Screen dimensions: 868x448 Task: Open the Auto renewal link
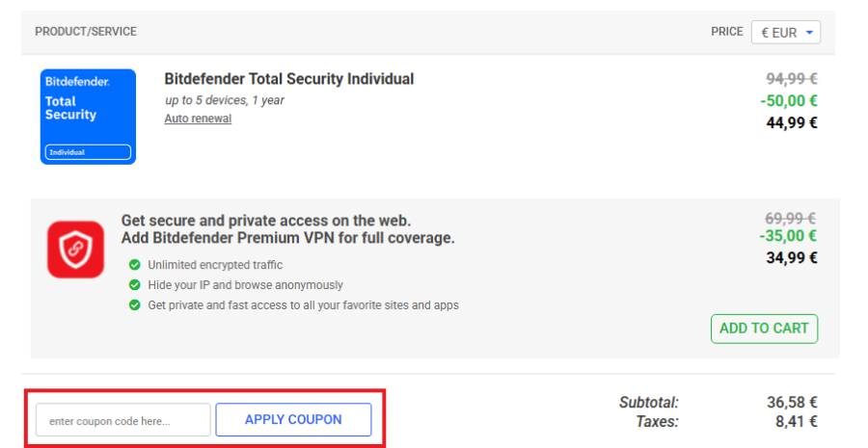click(x=198, y=119)
